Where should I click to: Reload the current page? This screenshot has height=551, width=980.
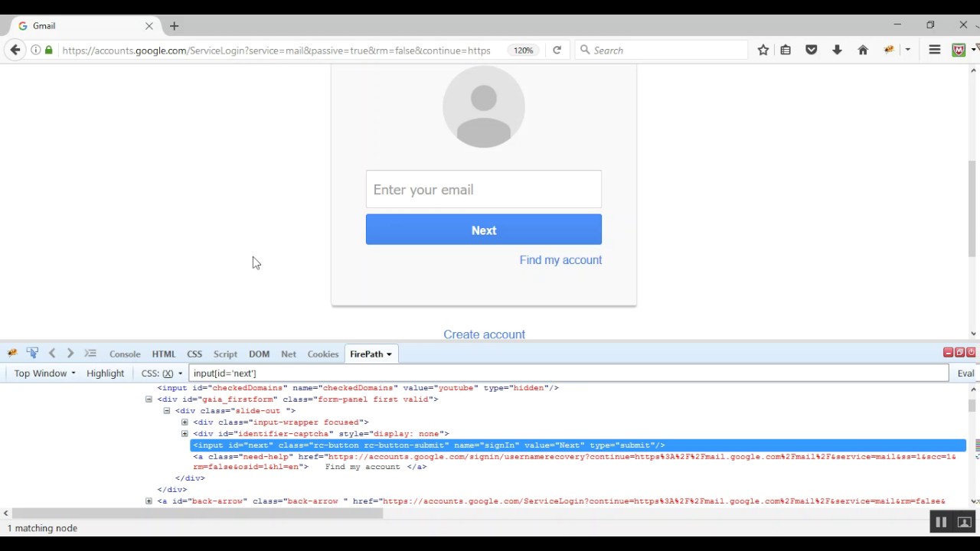click(557, 50)
